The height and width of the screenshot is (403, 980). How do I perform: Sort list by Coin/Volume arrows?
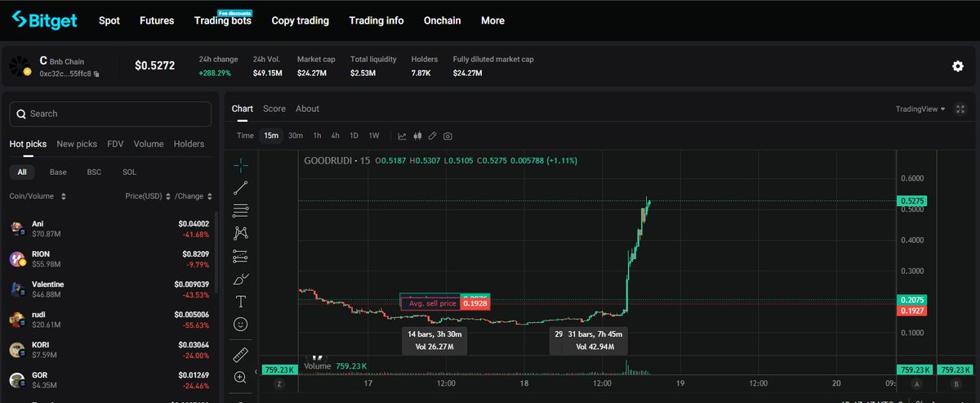click(64, 196)
